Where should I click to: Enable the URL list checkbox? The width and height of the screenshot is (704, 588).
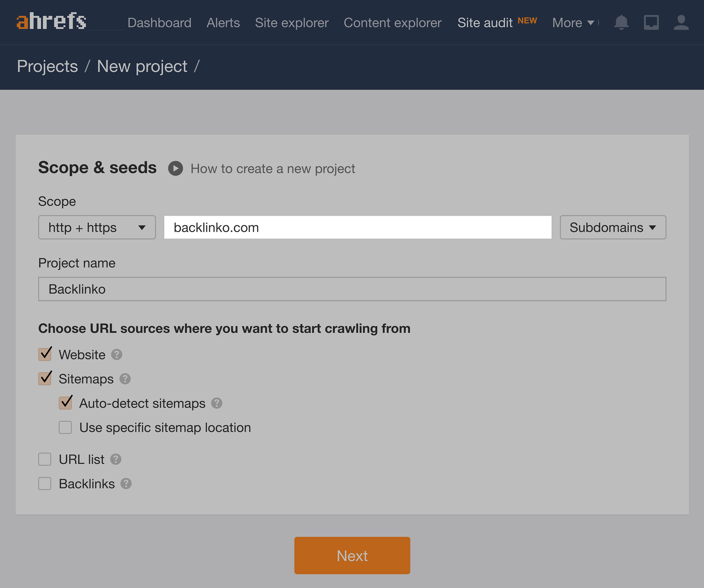(45, 459)
